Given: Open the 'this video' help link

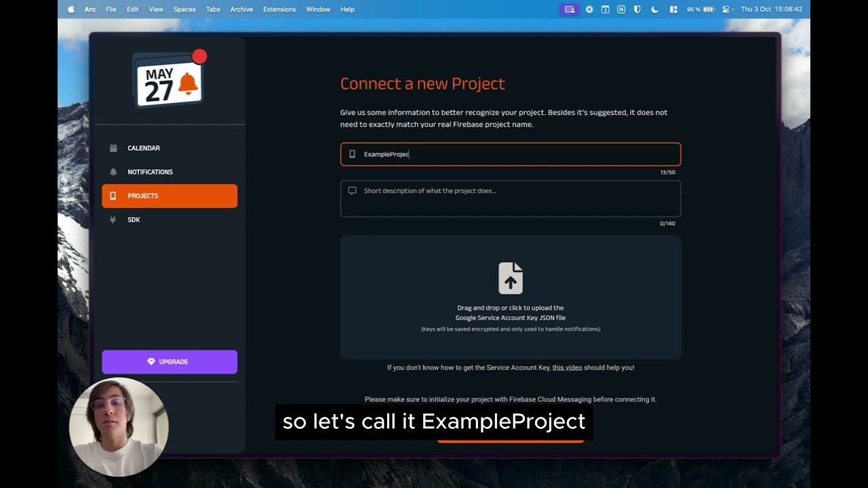Looking at the screenshot, I should (x=567, y=367).
